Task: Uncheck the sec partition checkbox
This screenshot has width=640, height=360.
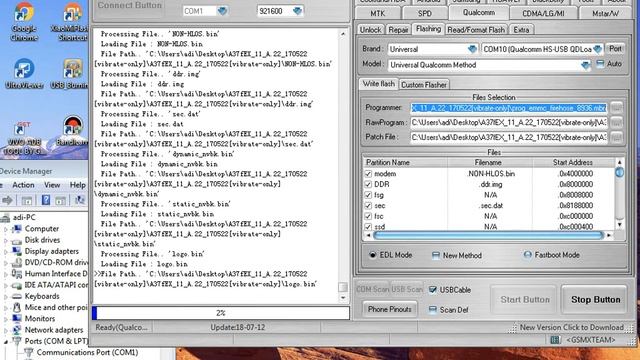Action: [x=368, y=206]
